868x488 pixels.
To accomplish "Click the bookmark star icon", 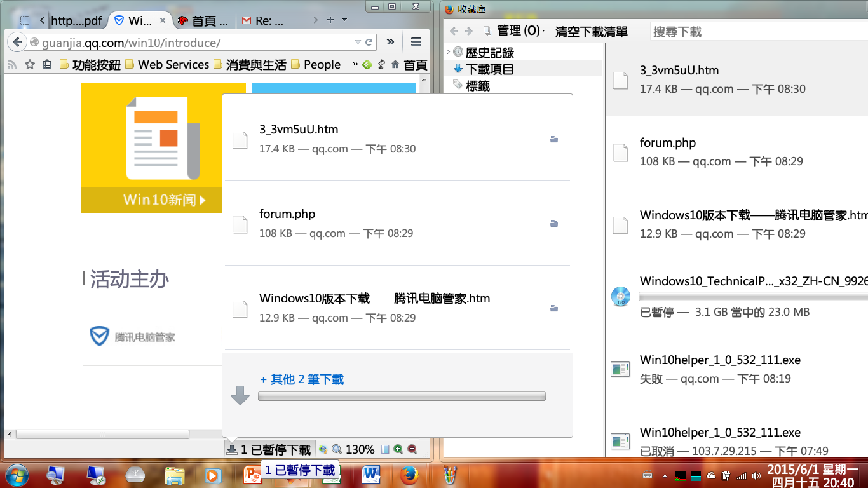I will click(x=29, y=65).
